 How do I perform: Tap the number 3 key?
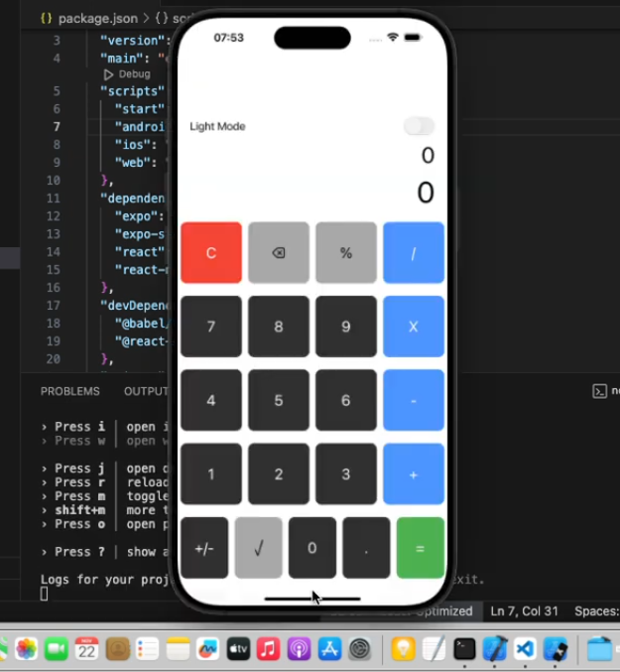(346, 473)
